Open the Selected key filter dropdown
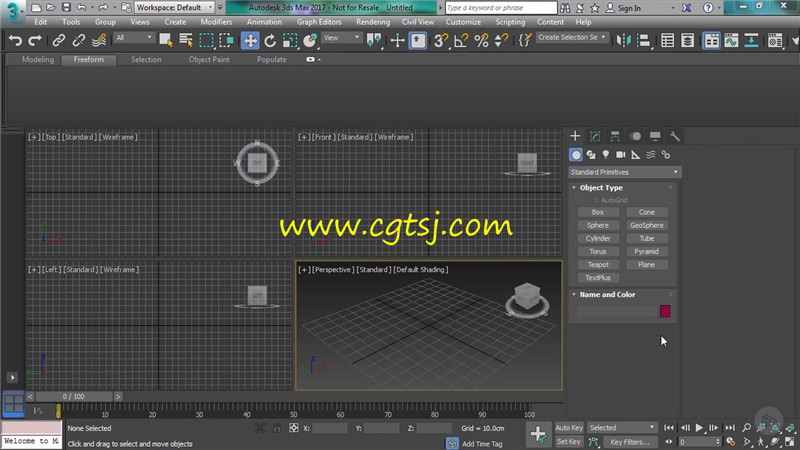This screenshot has height=450, width=800. pyautogui.click(x=621, y=428)
